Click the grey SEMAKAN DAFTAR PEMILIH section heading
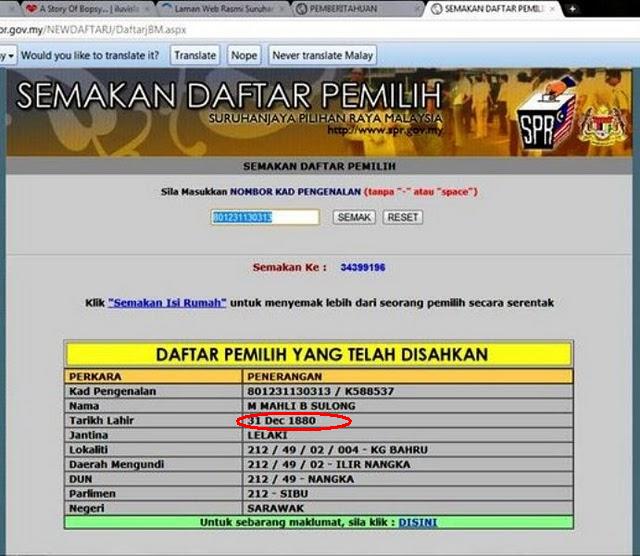Viewport: 640px width, 556px height. pos(319,166)
